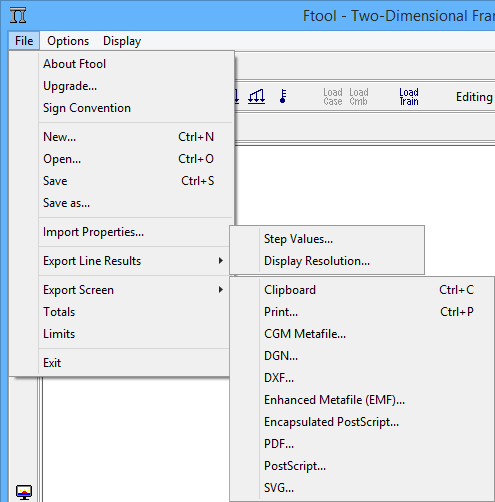Open the Options menu
495x502 pixels.
[x=68, y=41]
